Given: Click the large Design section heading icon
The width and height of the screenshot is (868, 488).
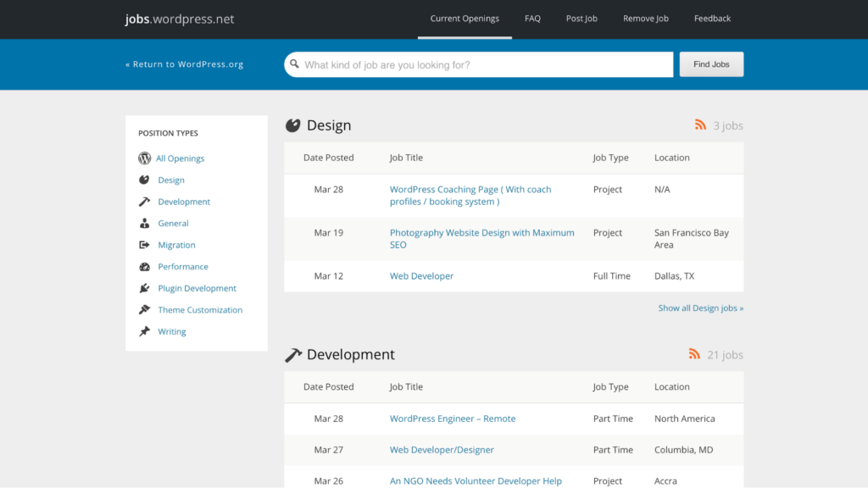Looking at the screenshot, I should point(292,125).
